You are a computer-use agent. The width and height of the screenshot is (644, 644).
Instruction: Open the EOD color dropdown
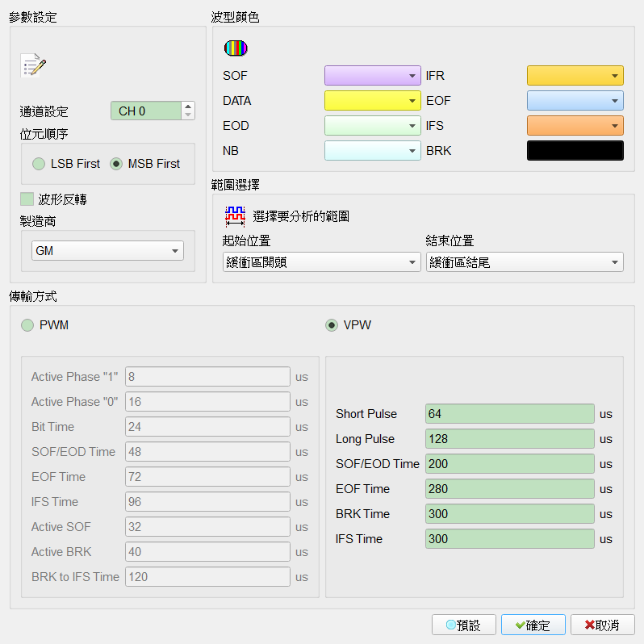pos(373,126)
